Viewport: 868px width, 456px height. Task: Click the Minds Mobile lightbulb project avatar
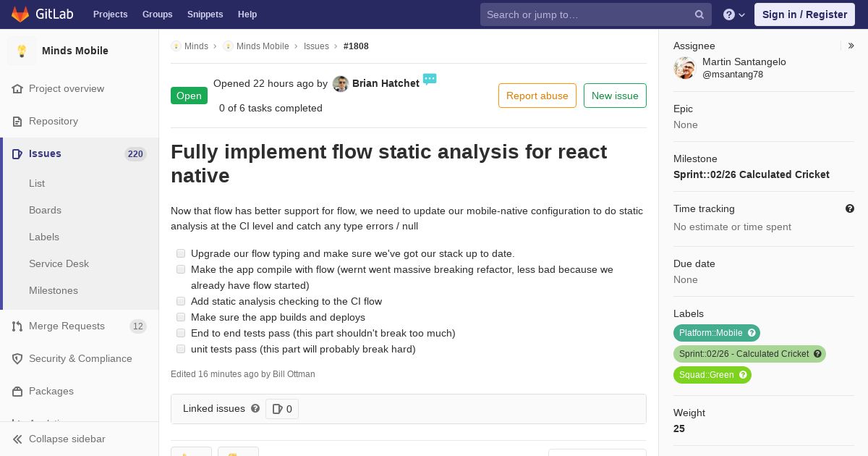coord(22,51)
